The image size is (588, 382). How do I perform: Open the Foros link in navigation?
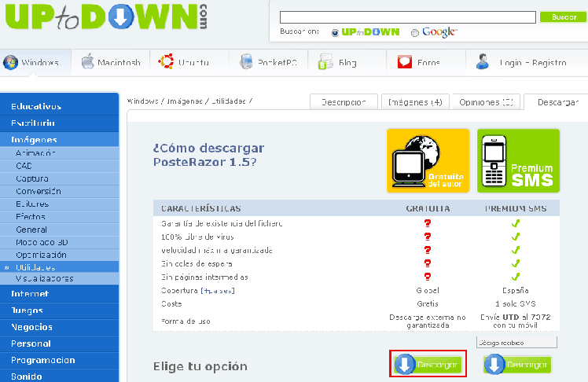[425, 63]
